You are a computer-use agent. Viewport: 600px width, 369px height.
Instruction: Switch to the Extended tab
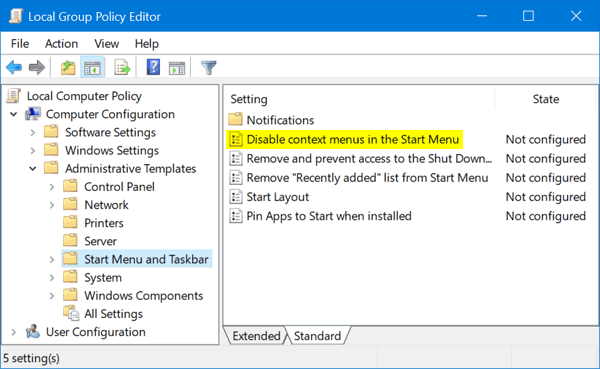pos(256,336)
